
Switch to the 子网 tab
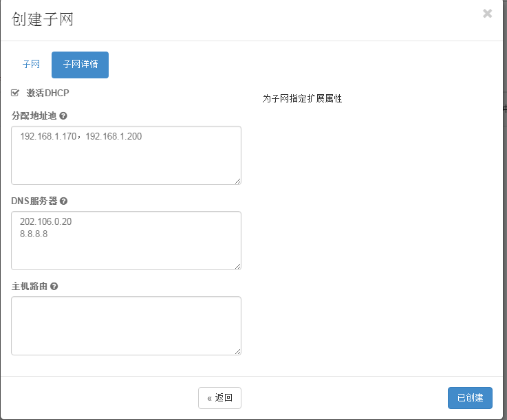coord(31,65)
